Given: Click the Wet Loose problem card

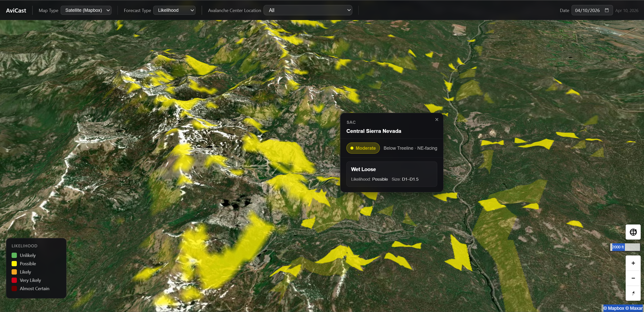Looking at the screenshot, I should point(391,174).
